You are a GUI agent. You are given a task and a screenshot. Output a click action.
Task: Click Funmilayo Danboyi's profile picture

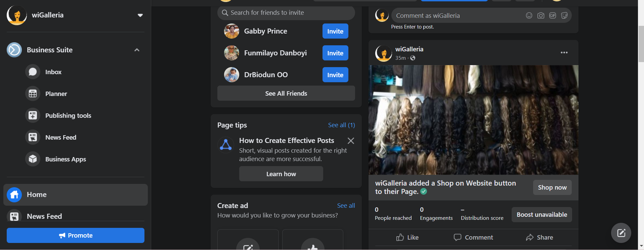click(231, 53)
